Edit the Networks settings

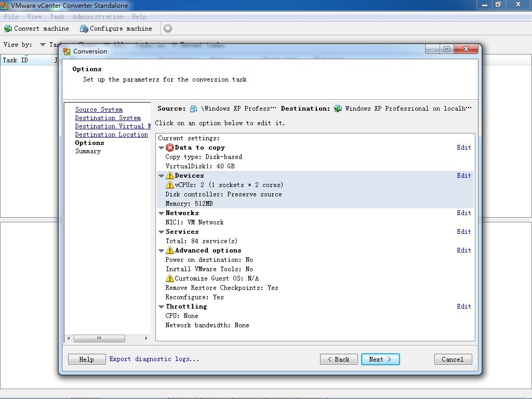[x=464, y=212]
